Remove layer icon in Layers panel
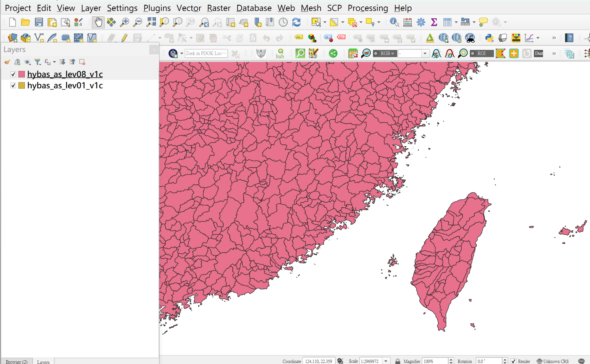The height and width of the screenshot is (364, 590). click(82, 62)
